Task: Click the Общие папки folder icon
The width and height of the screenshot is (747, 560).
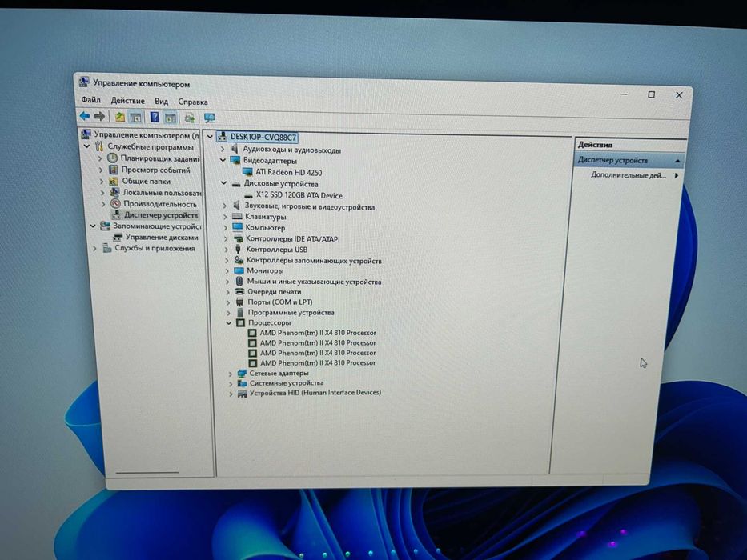Action: point(114,181)
